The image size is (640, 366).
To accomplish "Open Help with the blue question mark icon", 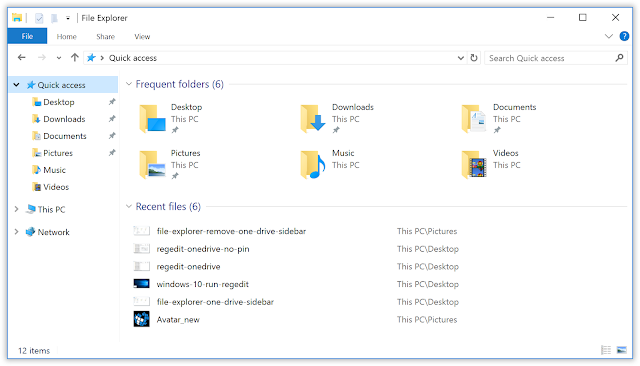I will pos(624,36).
